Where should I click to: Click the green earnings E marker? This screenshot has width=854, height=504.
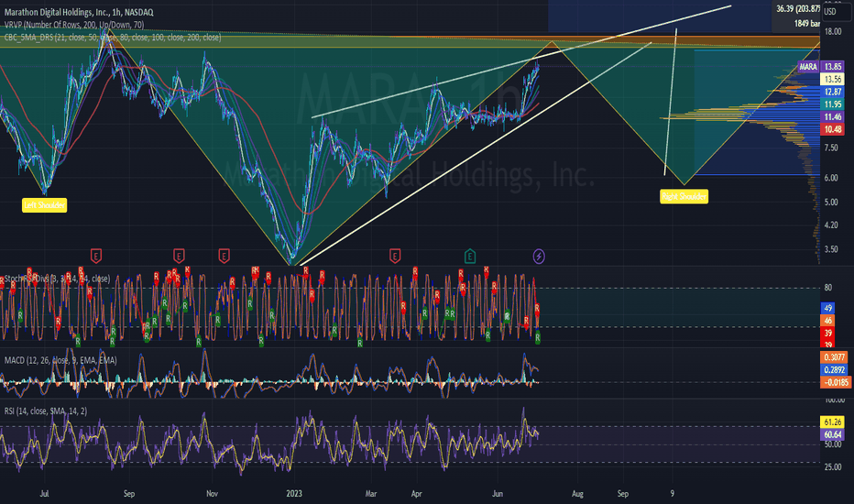coord(469,256)
